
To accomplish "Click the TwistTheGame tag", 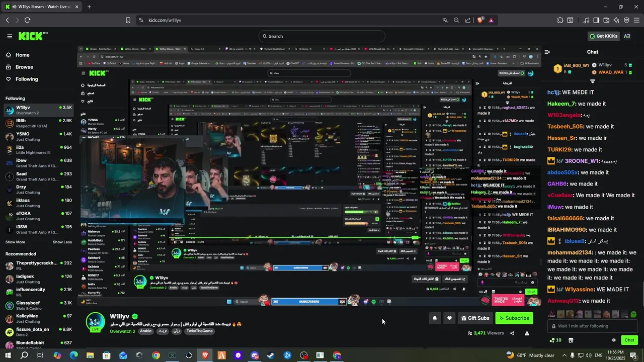I will coord(199,331).
